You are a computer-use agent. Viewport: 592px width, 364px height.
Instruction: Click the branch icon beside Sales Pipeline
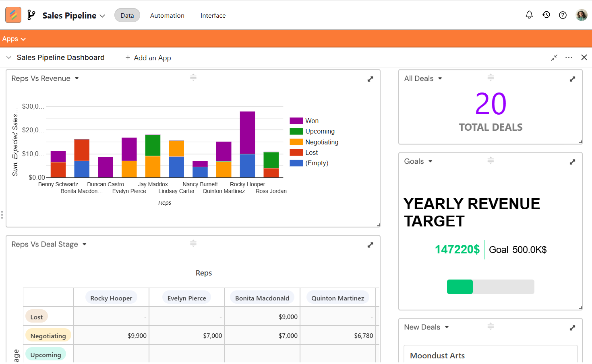(31, 15)
